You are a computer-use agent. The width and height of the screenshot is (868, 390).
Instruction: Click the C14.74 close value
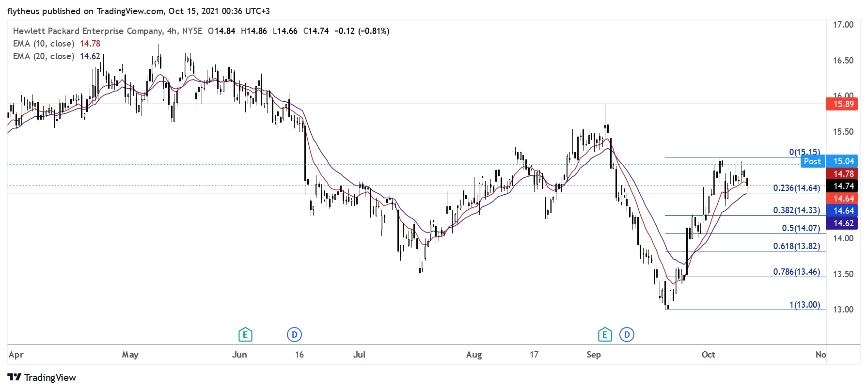(x=316, y=31)
